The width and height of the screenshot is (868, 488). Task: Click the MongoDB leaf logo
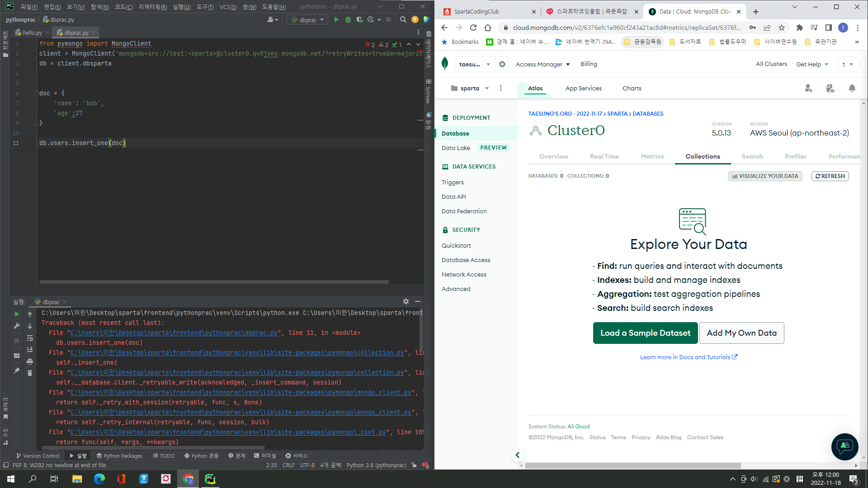click(x=445, y=64)
